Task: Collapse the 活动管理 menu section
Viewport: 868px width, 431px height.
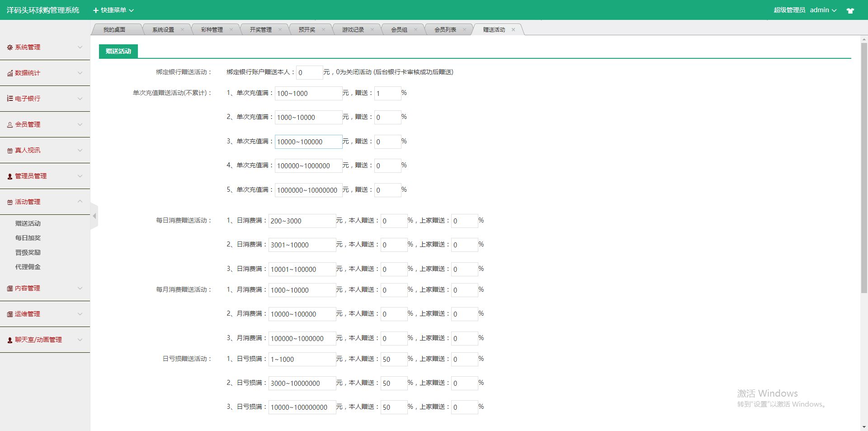Action: tap(80, 202)
